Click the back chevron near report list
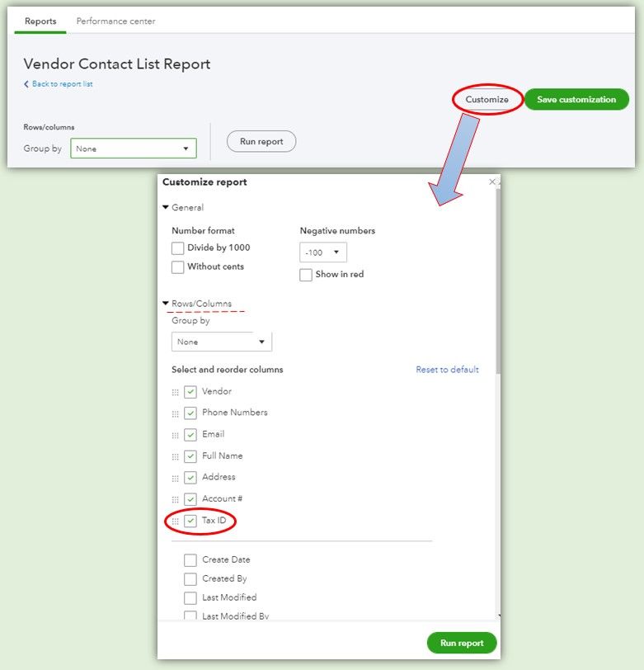The width and height of the screenshot is (644, 670). (x=26, y=84)
